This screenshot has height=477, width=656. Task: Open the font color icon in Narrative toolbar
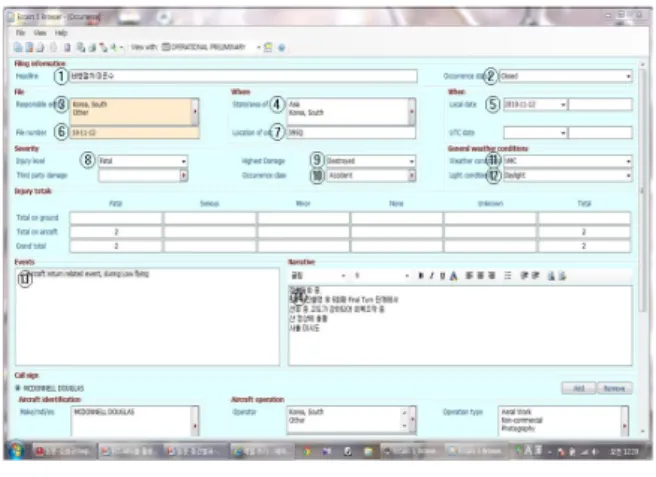(454, 276)
